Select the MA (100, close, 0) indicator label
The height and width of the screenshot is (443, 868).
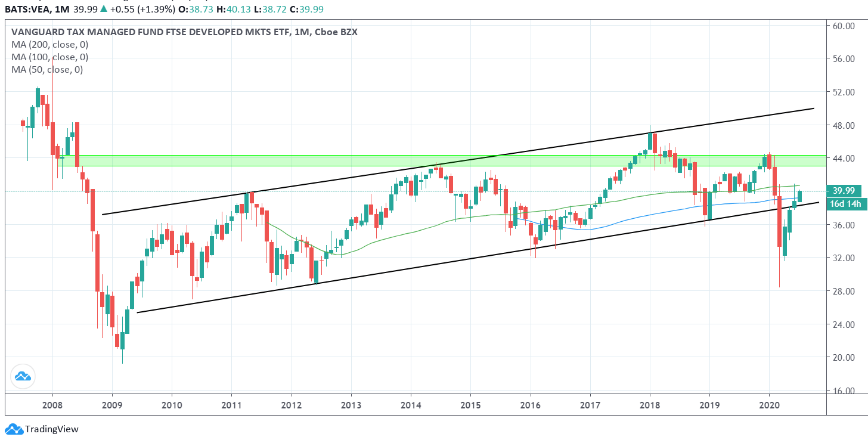pos(49,57)
